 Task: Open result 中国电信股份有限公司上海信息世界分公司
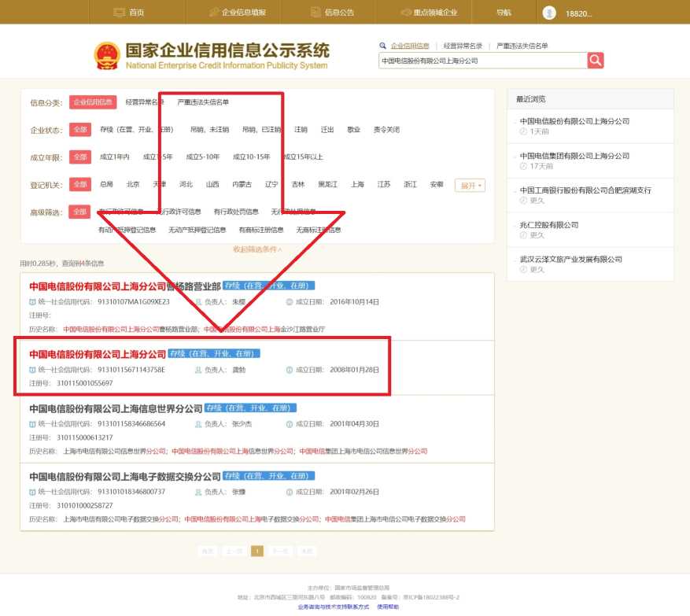(116, 408)
